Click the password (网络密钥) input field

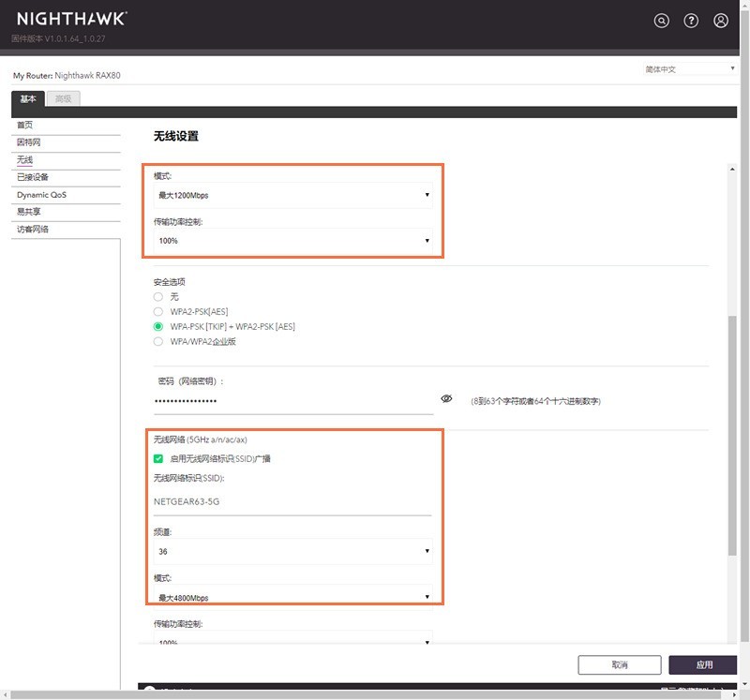293,402
